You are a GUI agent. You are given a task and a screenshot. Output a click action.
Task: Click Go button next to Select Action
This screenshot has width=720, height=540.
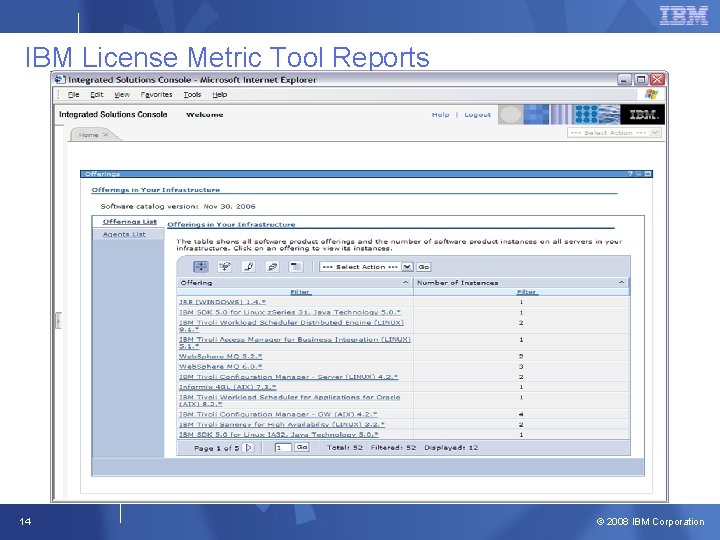tap(423, 267)
